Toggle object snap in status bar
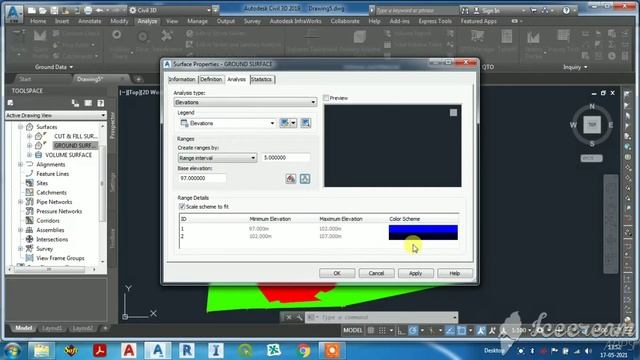This screenshot has height=360, width=640. tap(462, 330)
